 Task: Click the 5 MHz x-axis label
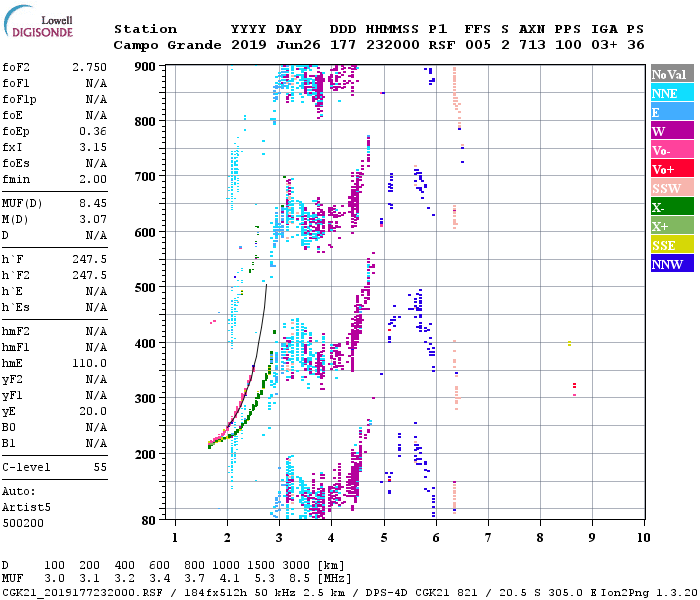(384, 538)
